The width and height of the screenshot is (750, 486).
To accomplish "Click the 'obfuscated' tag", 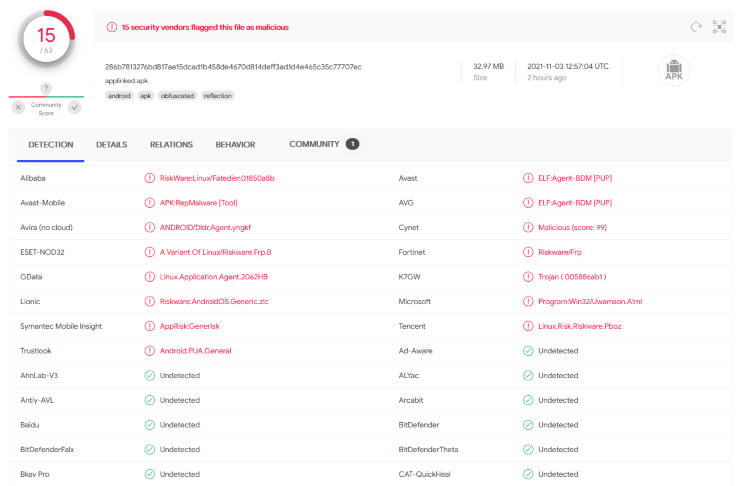I will 175,96.
